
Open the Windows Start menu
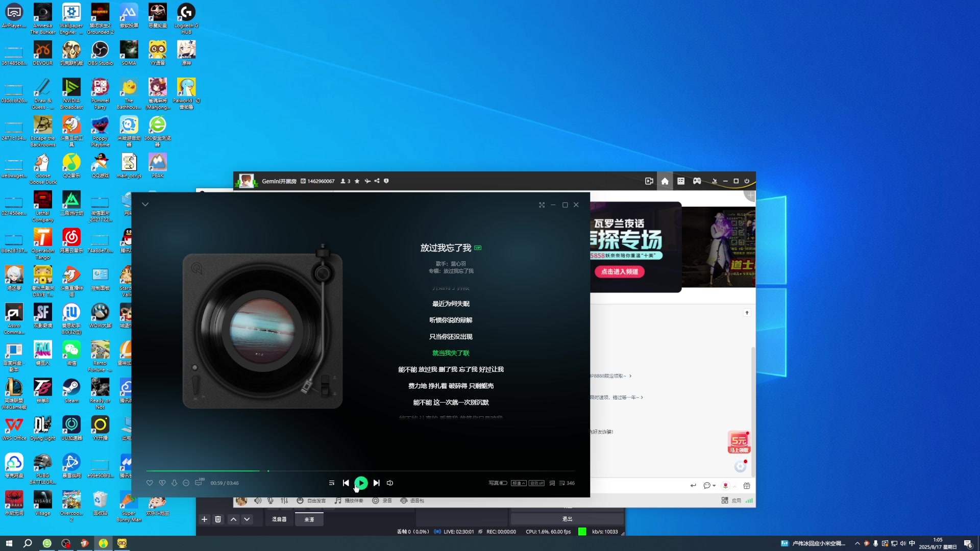pos(9,543)
